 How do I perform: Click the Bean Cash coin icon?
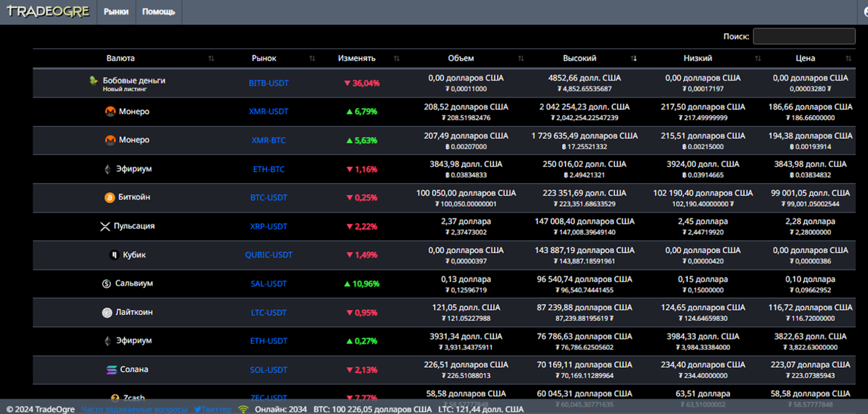(x=94, y=80)
